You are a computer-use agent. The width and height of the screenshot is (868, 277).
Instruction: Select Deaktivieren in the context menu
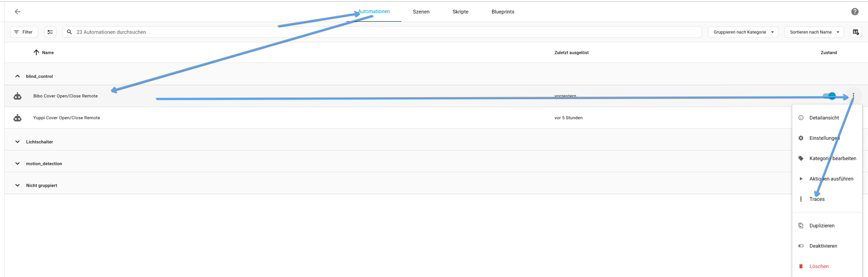[823, 246]
